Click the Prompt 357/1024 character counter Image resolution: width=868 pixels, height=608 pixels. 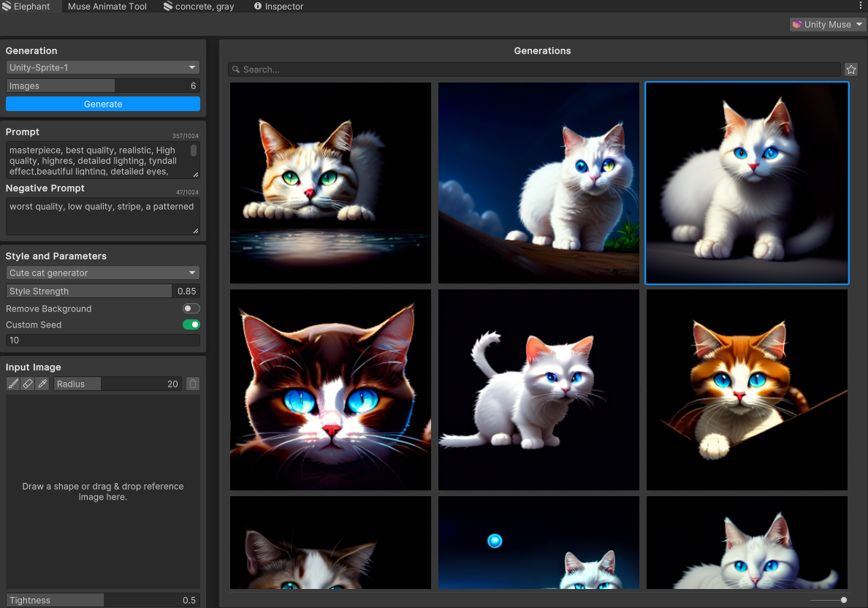pos(186,136)
